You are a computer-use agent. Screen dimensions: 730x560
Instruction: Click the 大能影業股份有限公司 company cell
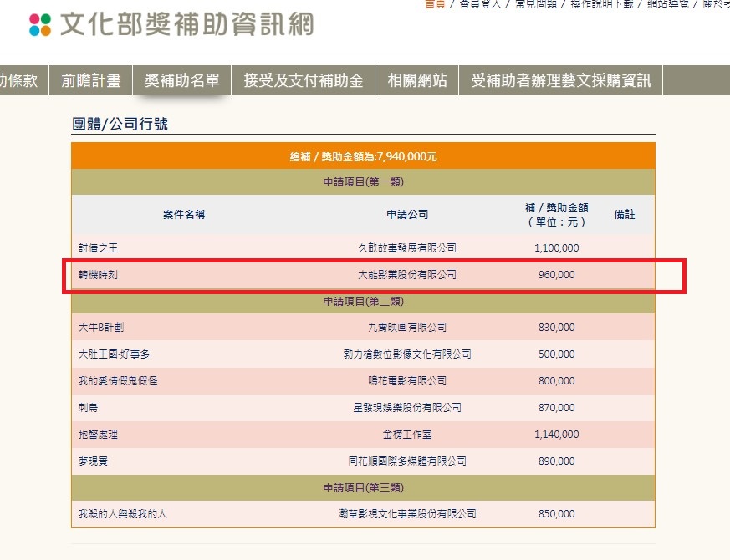[x=407, y=274]
